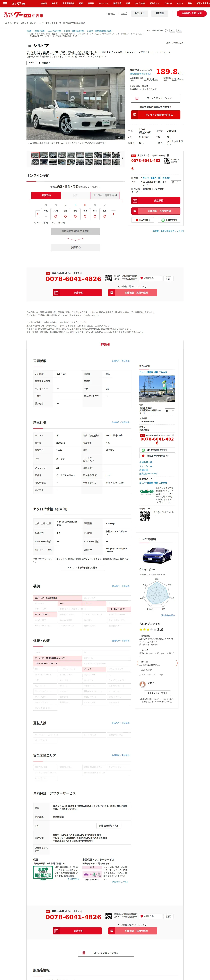Open 輸入車 in top navigation
The image size is (210, 980).
pos(54,3)
